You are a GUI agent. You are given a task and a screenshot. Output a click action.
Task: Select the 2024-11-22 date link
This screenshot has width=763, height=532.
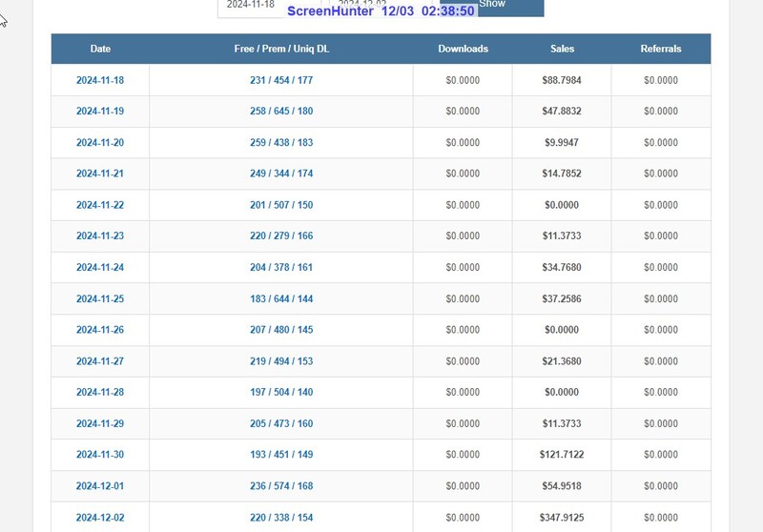100,205
